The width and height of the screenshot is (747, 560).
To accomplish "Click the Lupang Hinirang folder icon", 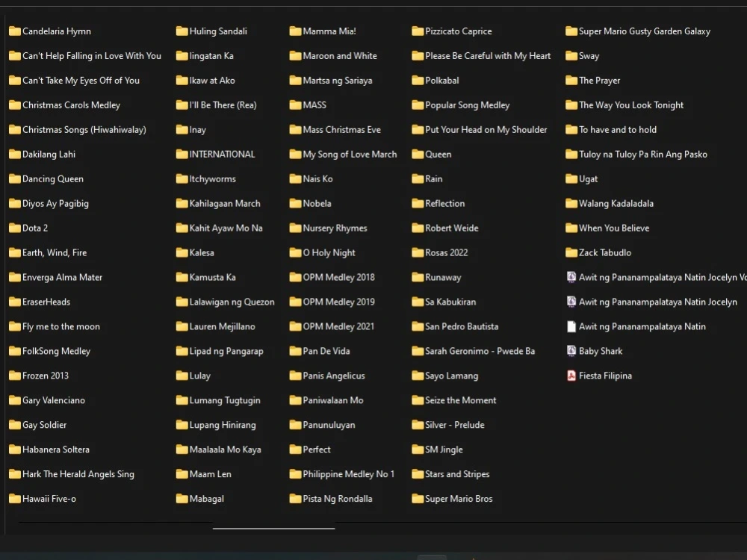I will click(182, 425).
